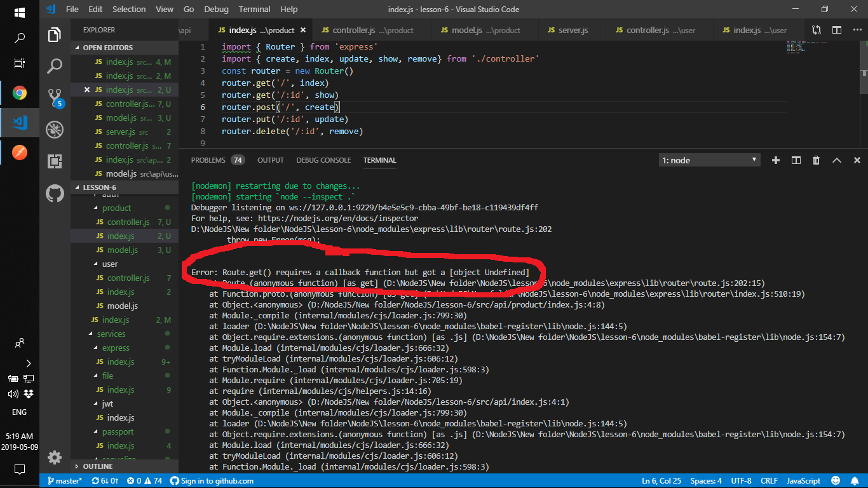Open the GitHub icon in activity bar

[55, 193]
